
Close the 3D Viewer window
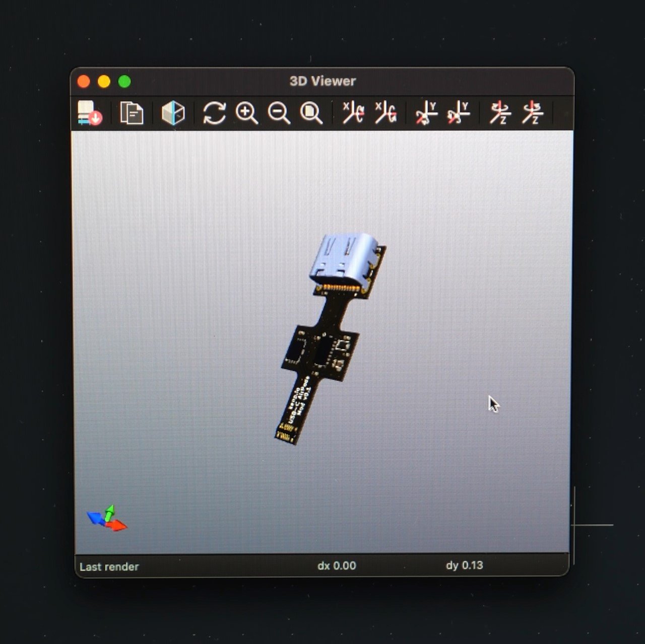84,82
